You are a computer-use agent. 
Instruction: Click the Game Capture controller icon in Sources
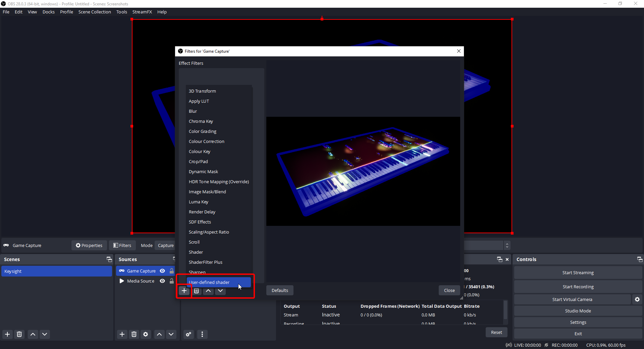click(122, 271)
